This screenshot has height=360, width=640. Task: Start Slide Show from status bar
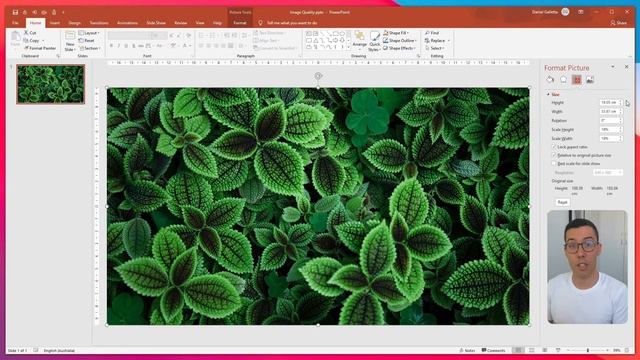point(558,350)
